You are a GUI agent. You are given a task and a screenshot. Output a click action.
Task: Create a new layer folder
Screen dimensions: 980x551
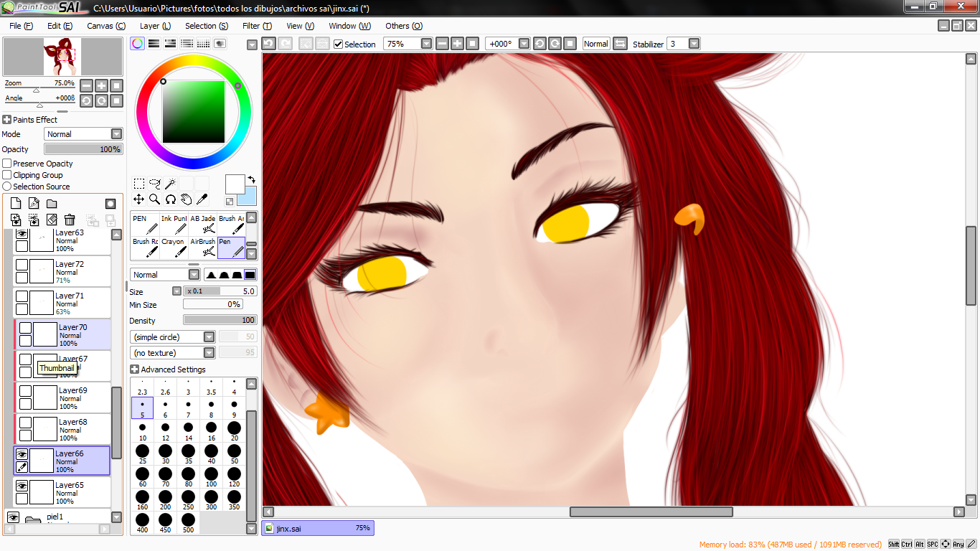52,204
